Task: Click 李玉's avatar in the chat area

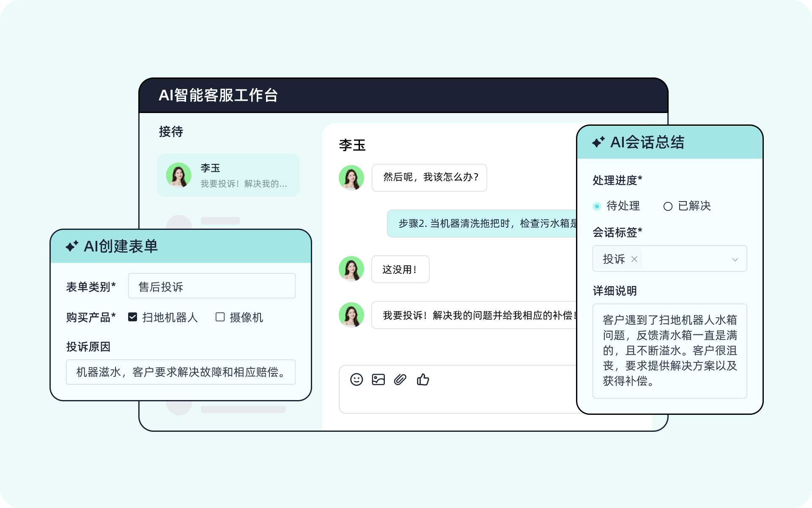Action: pyautogui.click(x=351, y=178)
